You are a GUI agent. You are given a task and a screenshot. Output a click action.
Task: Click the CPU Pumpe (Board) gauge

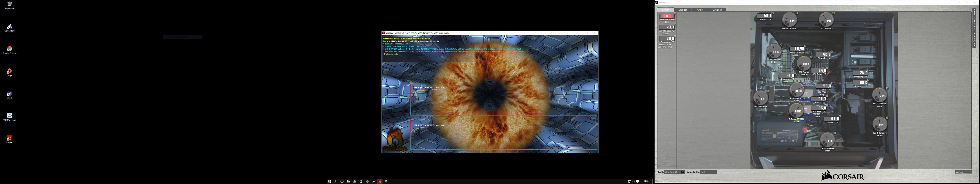pyautogui.click(x=804, y=64)
